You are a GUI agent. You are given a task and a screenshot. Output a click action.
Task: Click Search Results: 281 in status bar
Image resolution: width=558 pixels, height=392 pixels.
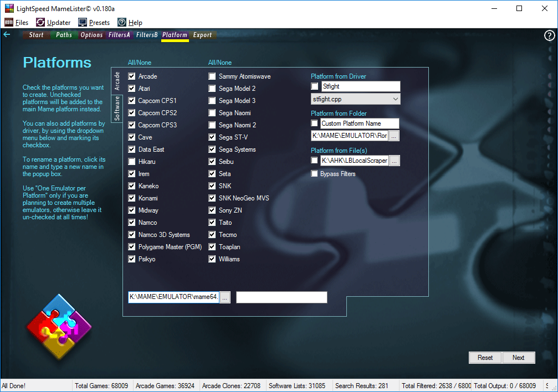click(x=361, y=385)
